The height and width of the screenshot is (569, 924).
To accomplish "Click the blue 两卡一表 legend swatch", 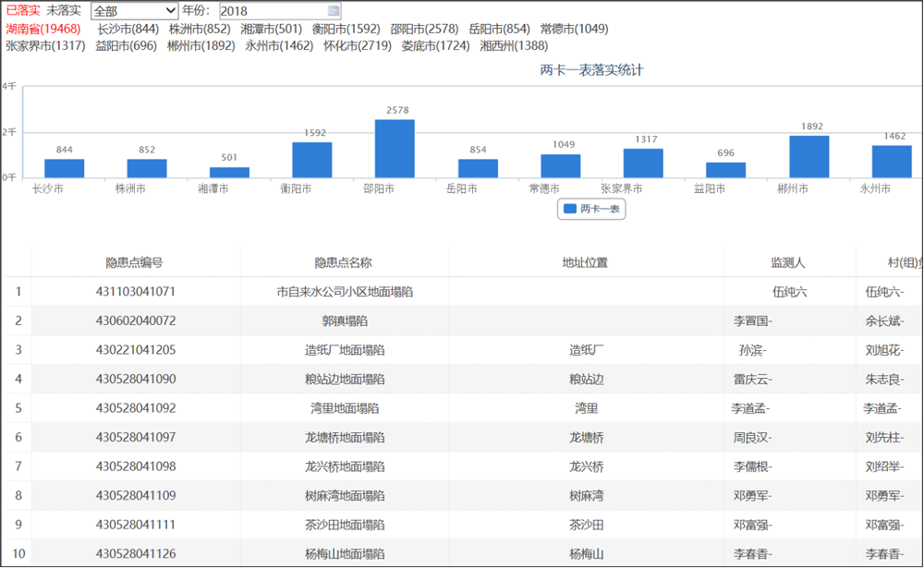I will tap(570, 210).
